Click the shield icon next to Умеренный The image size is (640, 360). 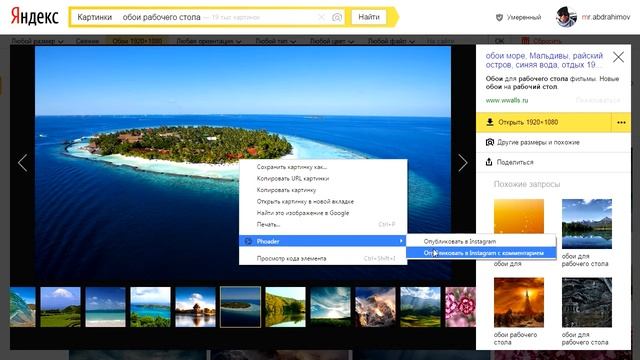[499, 18]
